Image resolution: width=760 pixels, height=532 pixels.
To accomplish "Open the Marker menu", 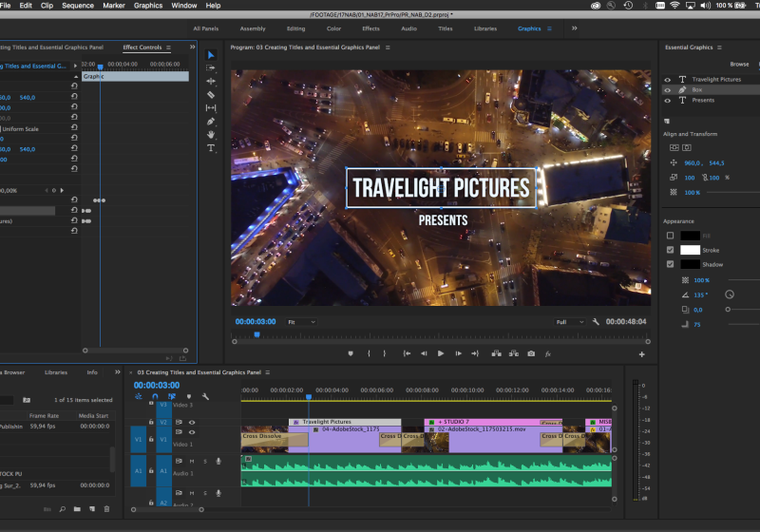I will [114, 6].
